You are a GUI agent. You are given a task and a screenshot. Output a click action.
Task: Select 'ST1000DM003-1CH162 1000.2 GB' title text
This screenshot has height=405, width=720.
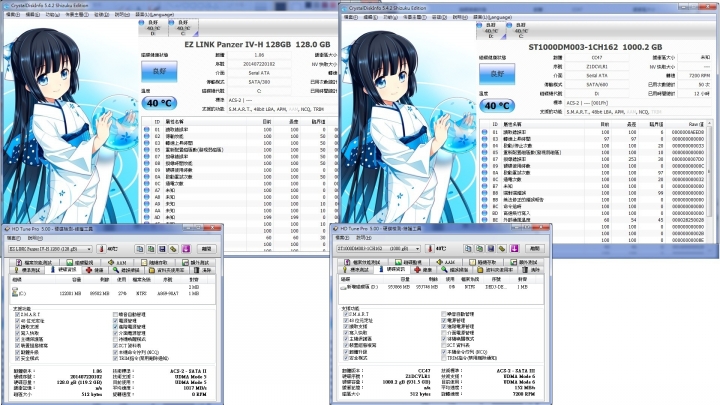595,47
